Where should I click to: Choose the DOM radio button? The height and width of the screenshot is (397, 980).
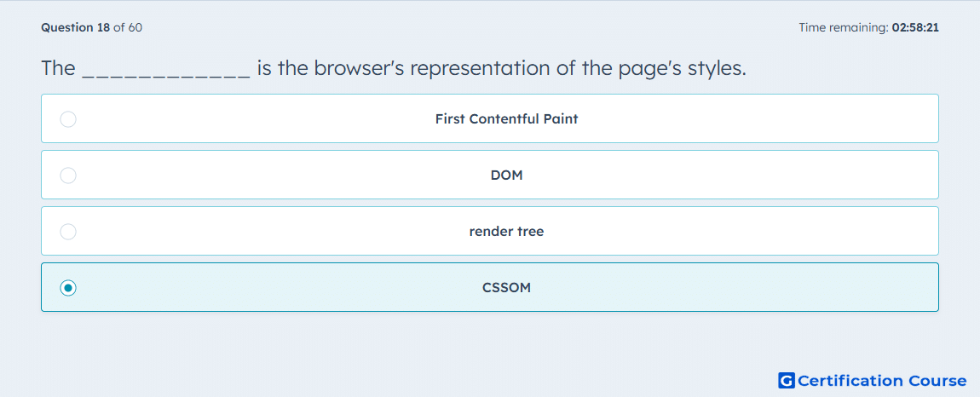click(68, 175)
